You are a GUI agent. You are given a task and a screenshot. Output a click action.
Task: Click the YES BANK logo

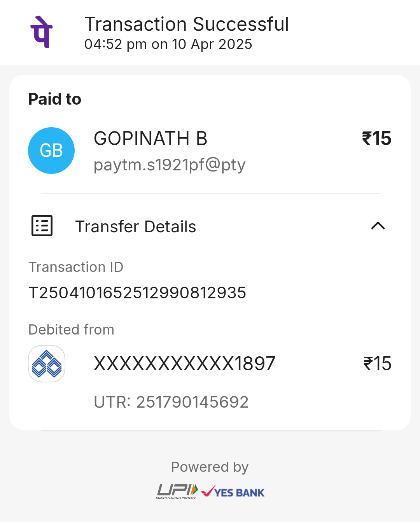coord(233,492)
